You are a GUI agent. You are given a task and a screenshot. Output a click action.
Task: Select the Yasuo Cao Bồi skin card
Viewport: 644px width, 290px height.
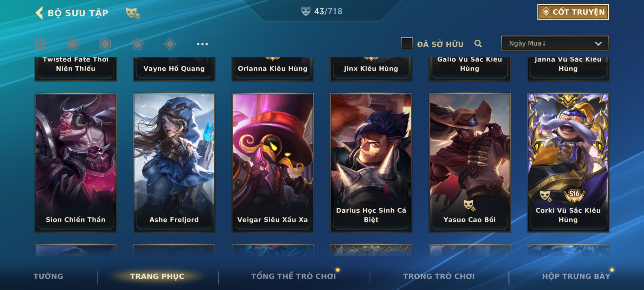coord(470,163)
